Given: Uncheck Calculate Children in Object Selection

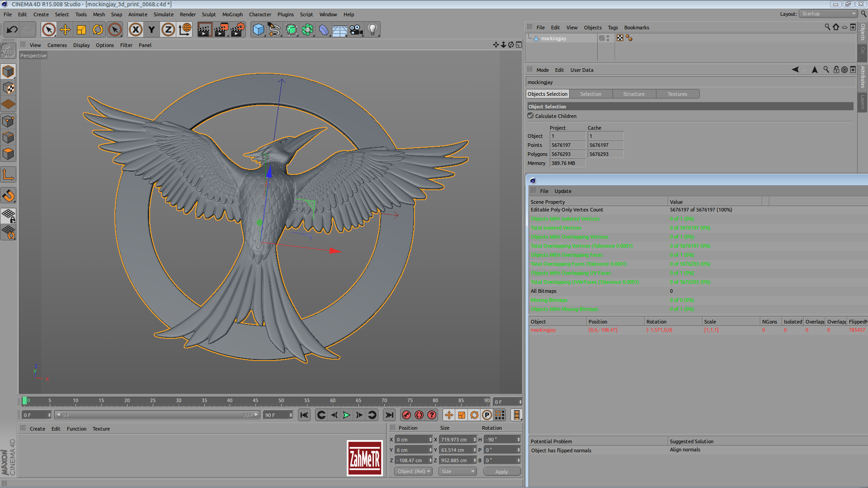Looking at the screenshot, I should (531, 116).
